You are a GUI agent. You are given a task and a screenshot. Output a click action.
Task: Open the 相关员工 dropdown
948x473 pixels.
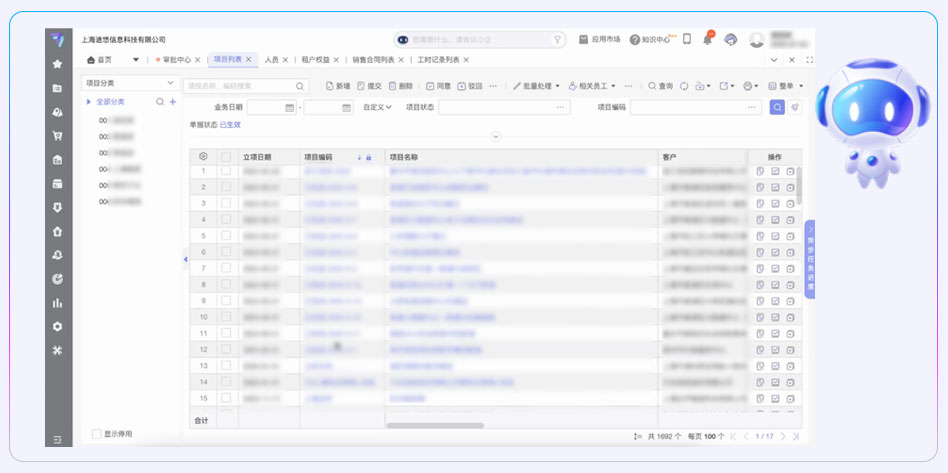coord(592,86)
